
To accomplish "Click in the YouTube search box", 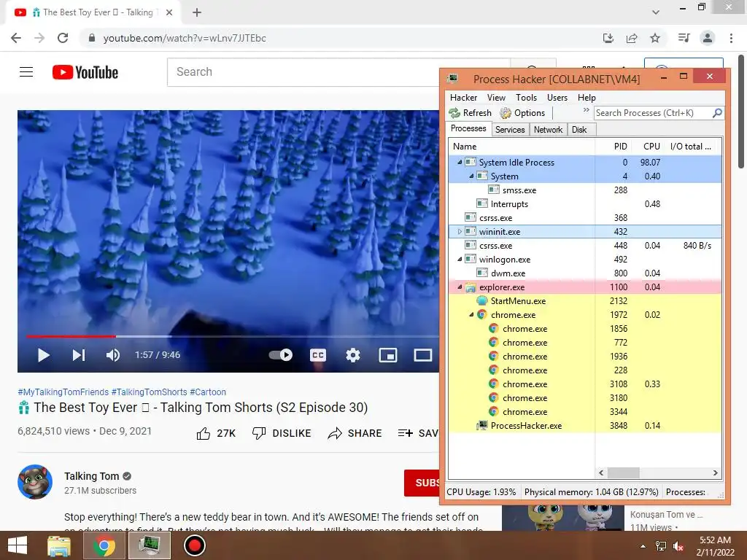I will pyautogui.click(x=338, y=72).
